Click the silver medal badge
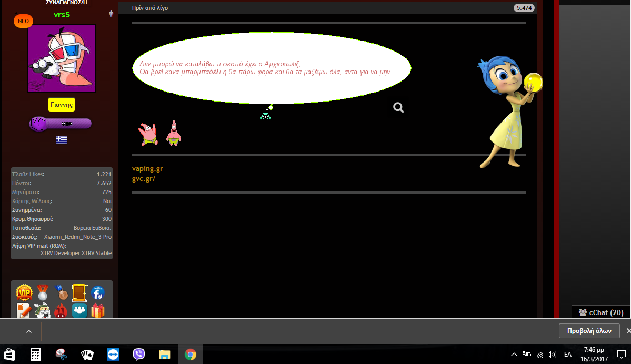631x364 pixels. click(x=43, y=292)
